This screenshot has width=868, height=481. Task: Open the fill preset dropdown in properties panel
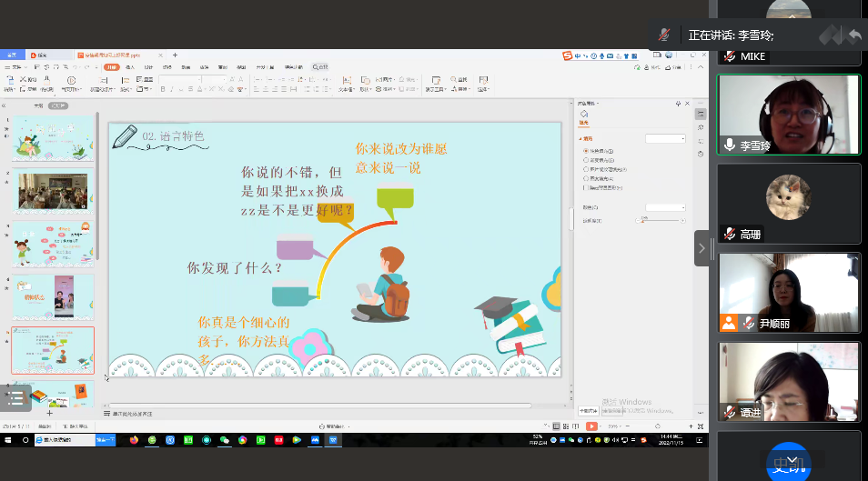point(665,138)
